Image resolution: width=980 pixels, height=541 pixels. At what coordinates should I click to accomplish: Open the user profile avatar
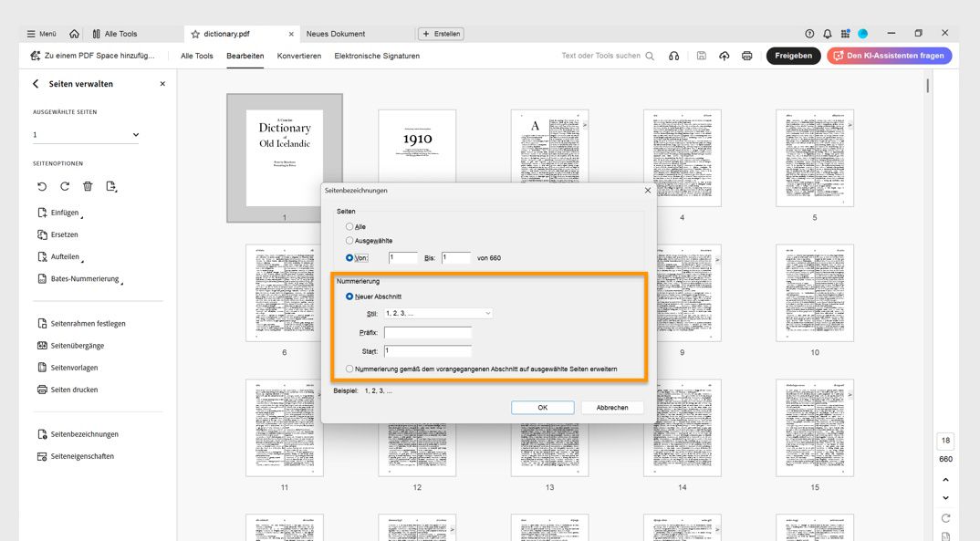coord(863,34)
